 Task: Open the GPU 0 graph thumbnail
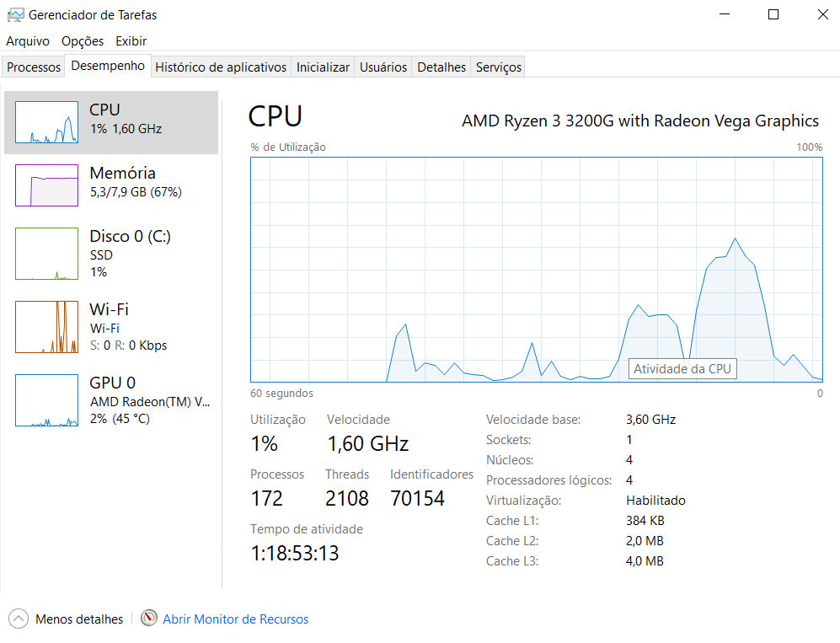pyautogui.click(x=46, y=400)
